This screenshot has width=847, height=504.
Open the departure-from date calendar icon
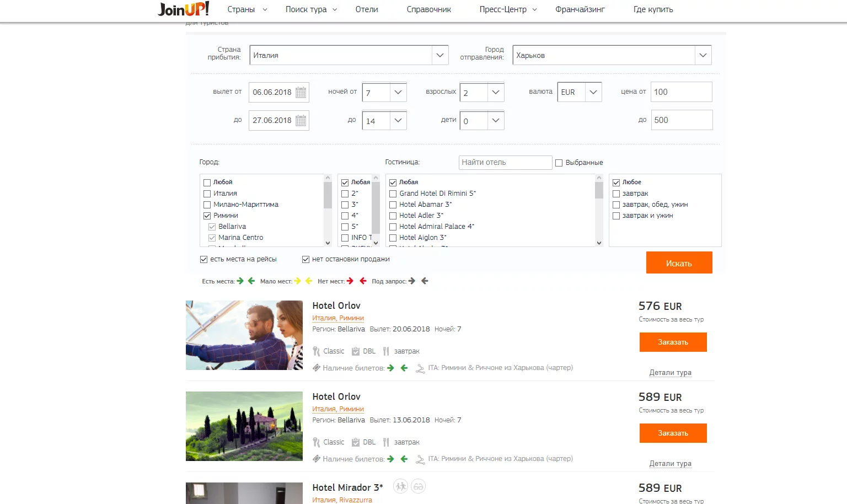point(301,92)
